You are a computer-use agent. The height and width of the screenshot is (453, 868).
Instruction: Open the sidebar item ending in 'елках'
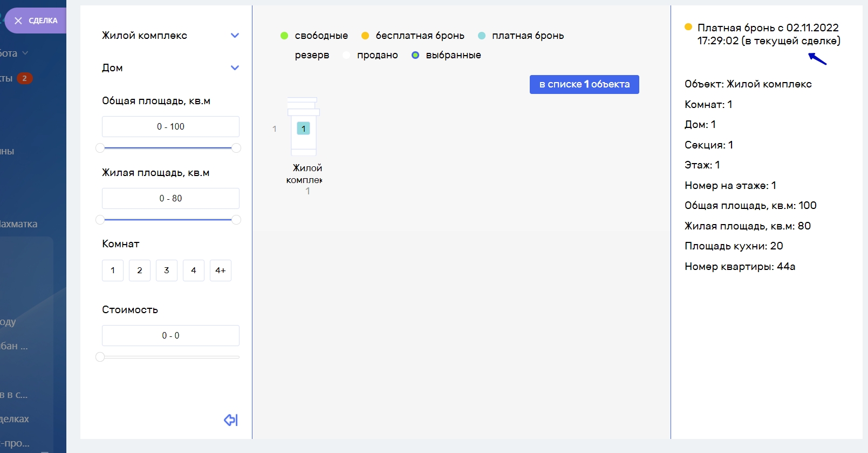click(15, 419)
